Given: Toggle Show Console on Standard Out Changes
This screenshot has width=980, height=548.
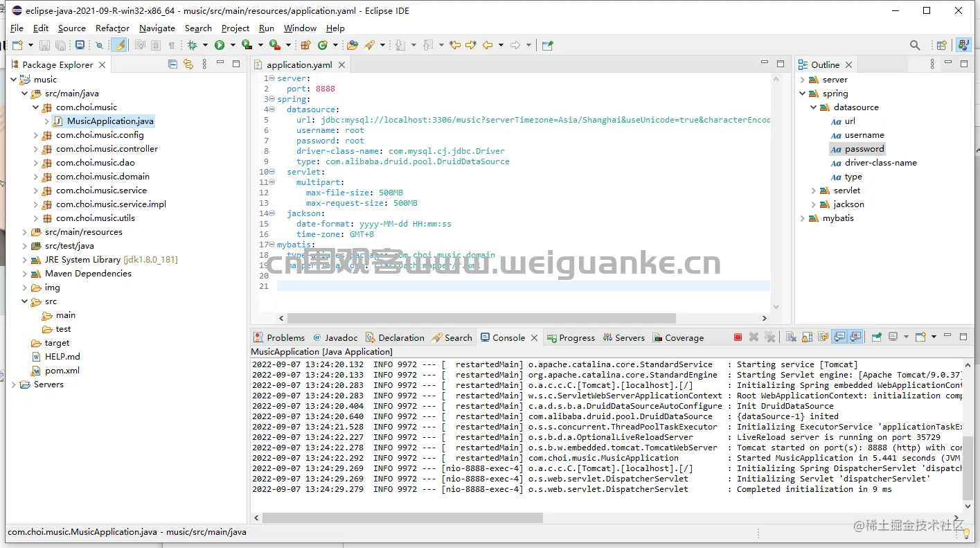Looking at the screenshot, I should (839, 337).
